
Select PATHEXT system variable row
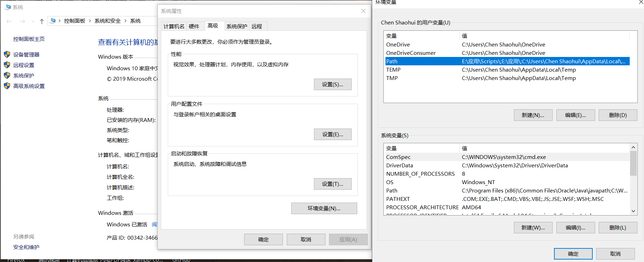[508, 199]
